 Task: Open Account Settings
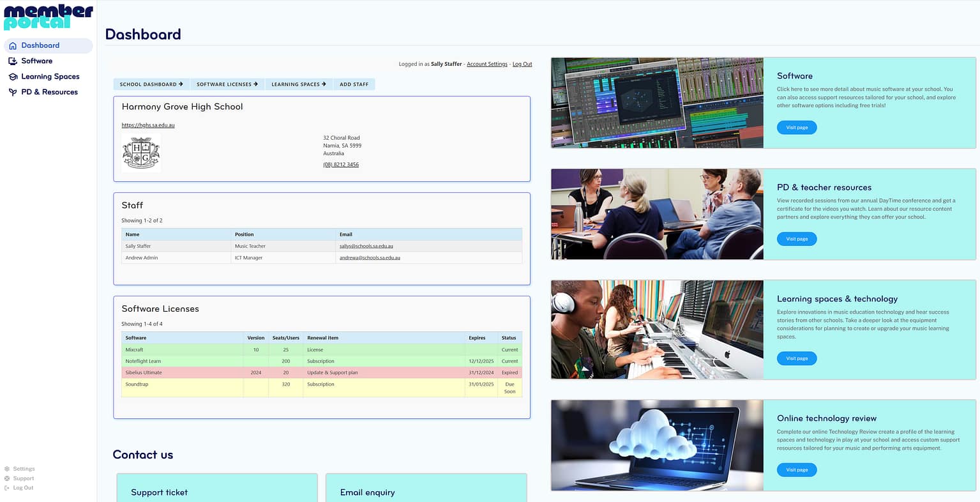pos(486,64)
